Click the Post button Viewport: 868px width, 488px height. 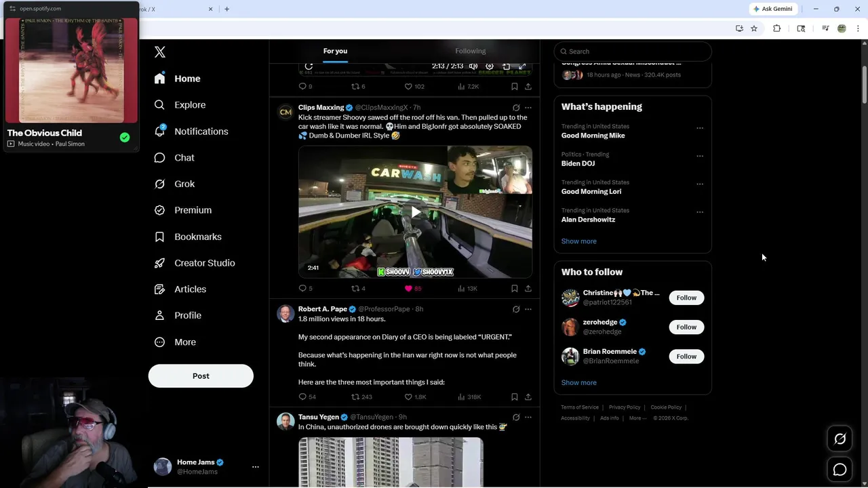(201, 375)
